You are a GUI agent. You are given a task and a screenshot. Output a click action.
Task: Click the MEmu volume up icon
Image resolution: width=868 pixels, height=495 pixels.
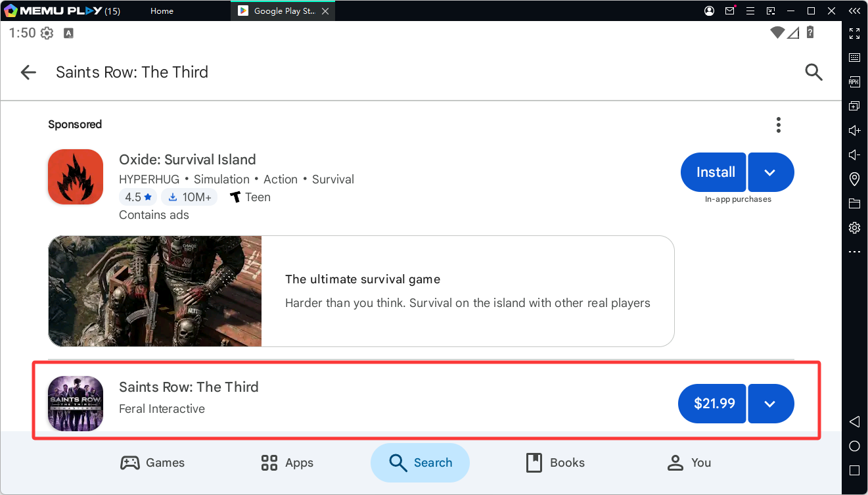click(855, 130)
